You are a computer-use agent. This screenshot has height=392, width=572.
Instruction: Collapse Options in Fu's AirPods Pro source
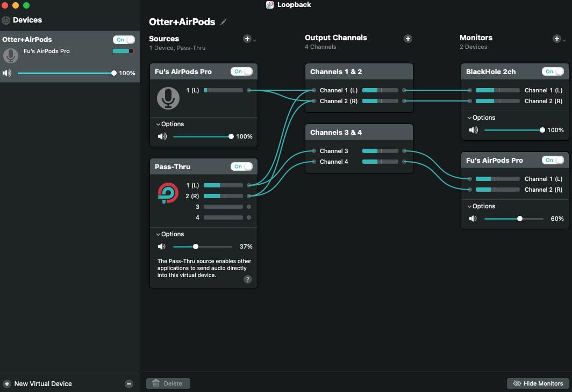click(170, 124)
